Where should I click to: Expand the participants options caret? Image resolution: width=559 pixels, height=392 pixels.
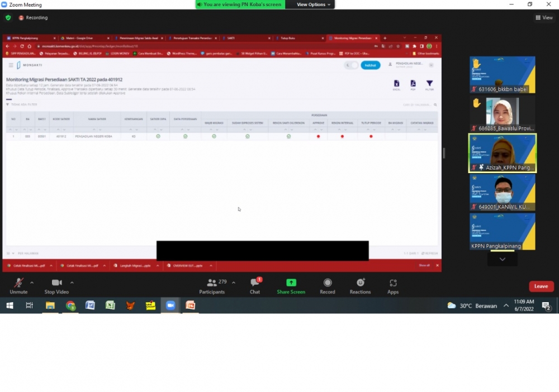234,283
